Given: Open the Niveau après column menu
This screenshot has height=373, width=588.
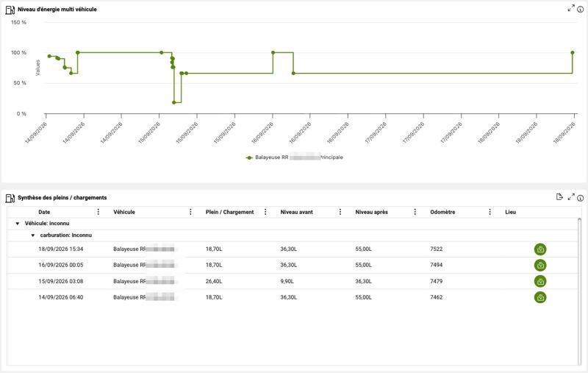Looking at the screenshot, I should point(415,212).
